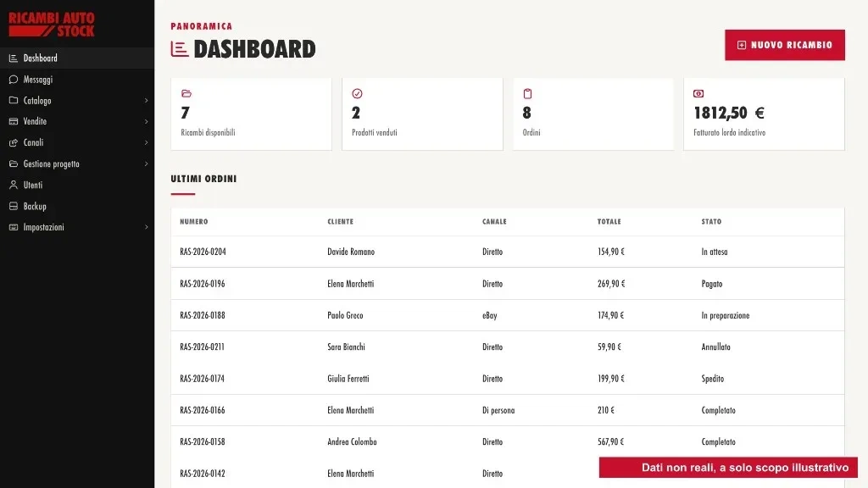
Task: Click the In preparazione status
Action: click(726, 315)
